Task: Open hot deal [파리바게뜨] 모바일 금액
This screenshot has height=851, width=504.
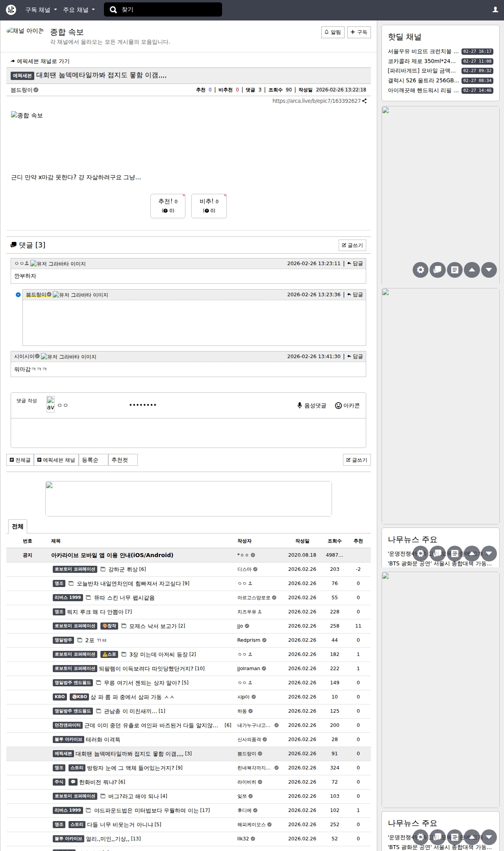Action: coord(422,71)
